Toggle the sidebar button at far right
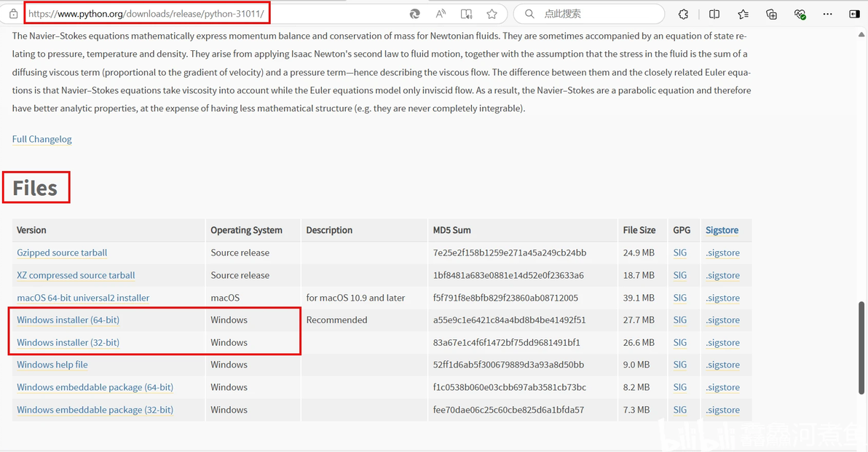868x452 pixels. coord(854,14)
